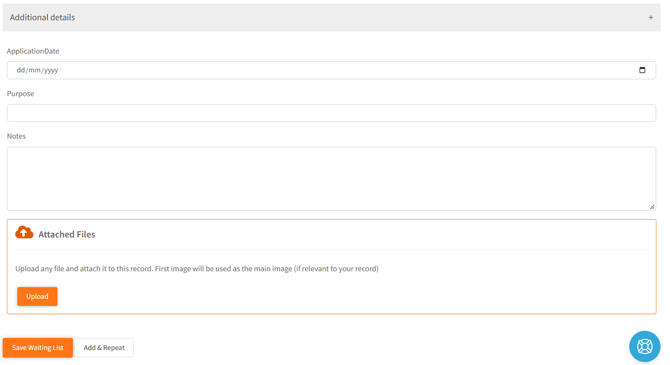Click inside the Notes text area
The height and width of the screenshot is (365, 670).
(331, 179)
